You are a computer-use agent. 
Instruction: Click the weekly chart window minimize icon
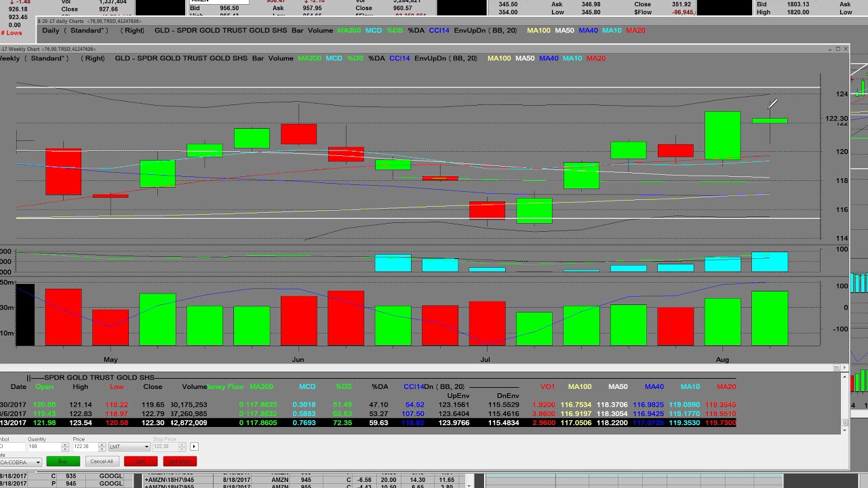[x=830, y=49]
